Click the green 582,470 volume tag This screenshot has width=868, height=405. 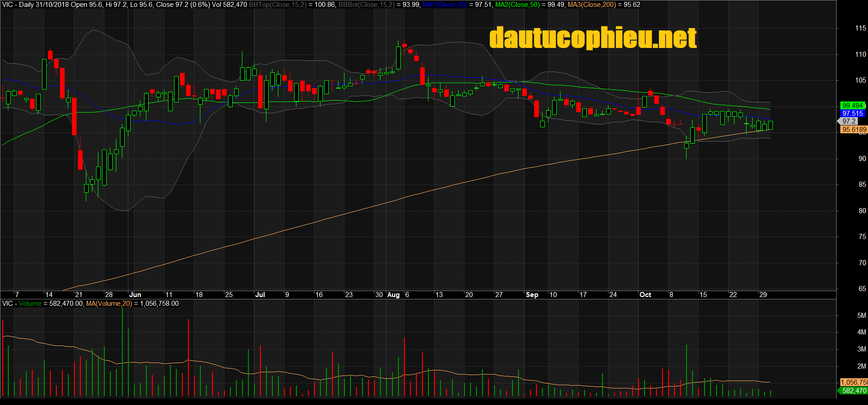click(x=854, y=391)
